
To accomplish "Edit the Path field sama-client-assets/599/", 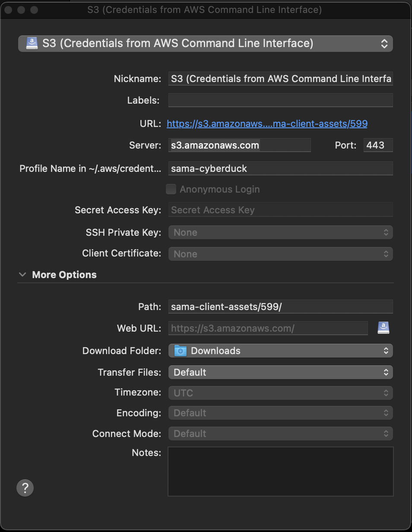I will 280,307.
